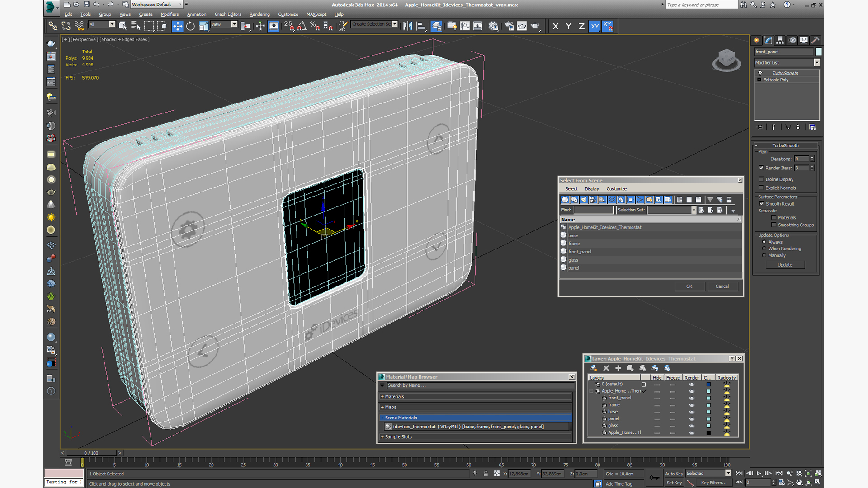Go to the end frame

(779, 474)
